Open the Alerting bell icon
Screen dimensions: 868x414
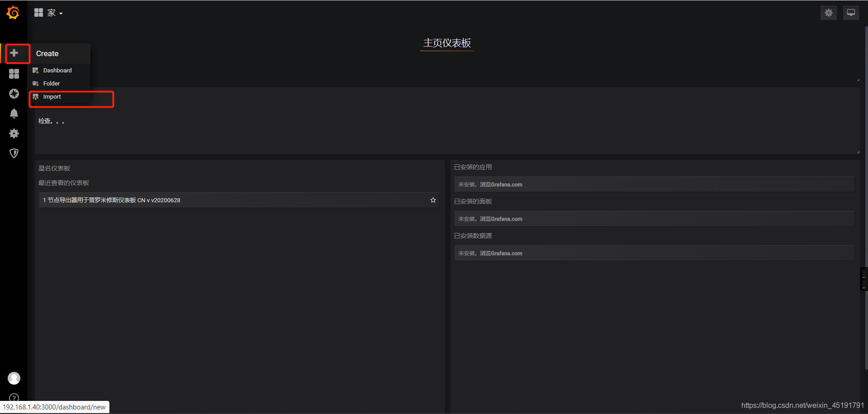pyautogui.click(x=14, y=114)
